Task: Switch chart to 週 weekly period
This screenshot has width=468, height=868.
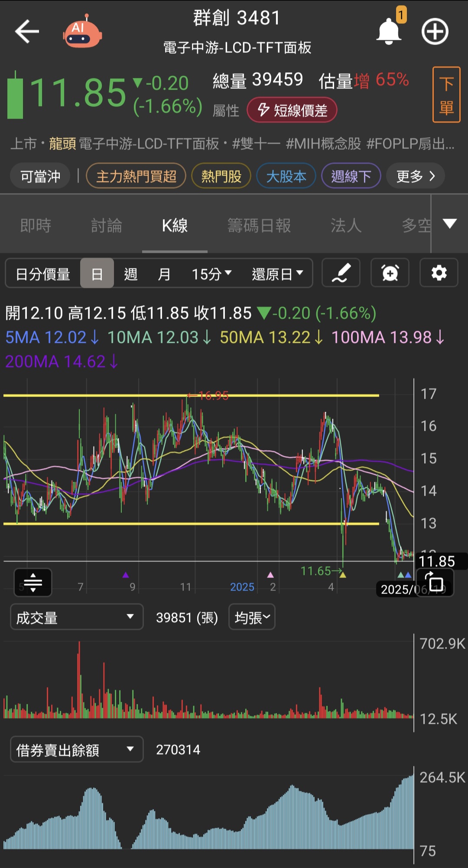Action: [x=130, y=274]
